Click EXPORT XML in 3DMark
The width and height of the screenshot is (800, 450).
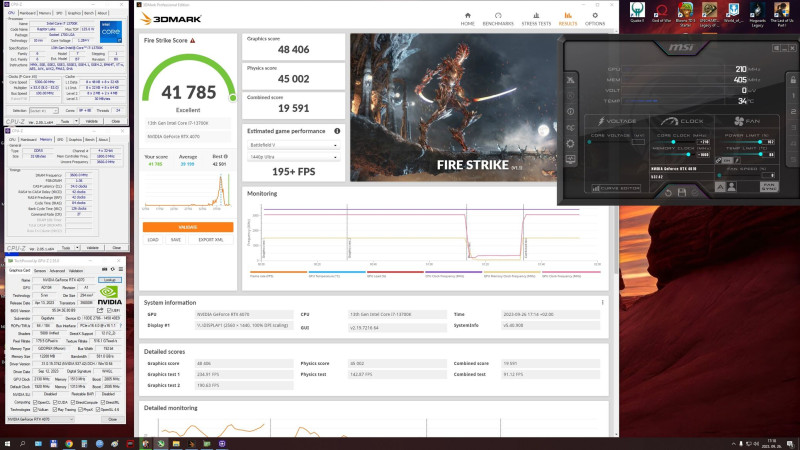211,240
